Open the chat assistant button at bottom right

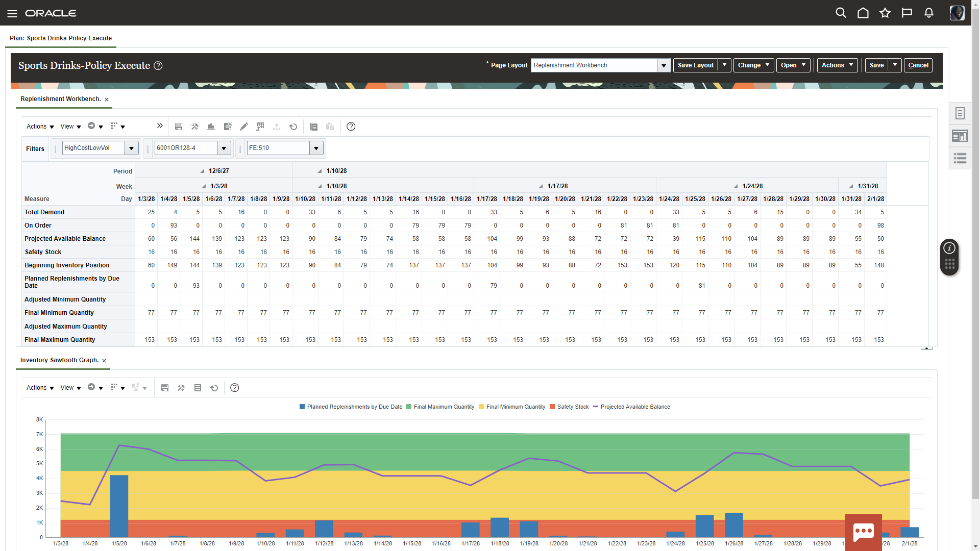click(x=863, y=532)
